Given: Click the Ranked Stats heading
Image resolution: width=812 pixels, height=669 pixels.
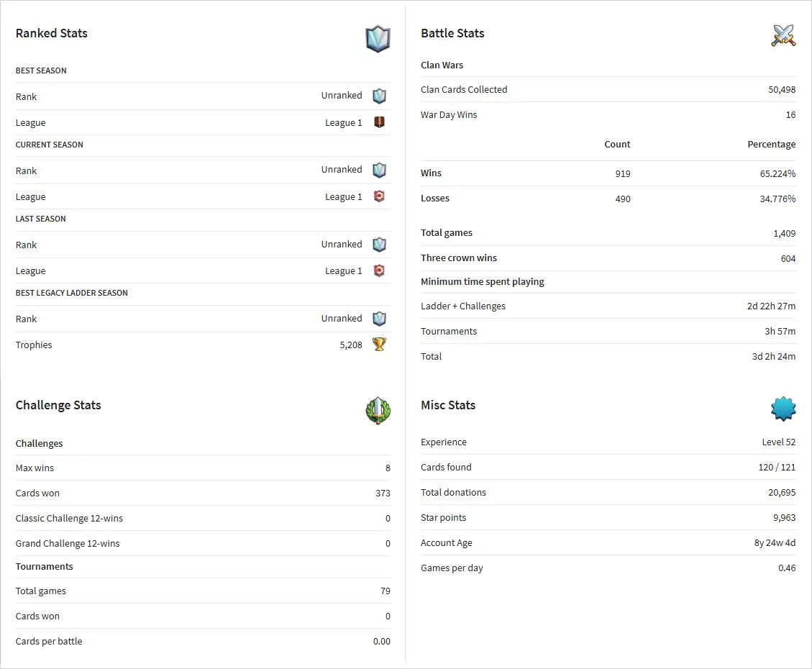Looking at the screenshot, I should click(52, 33).
